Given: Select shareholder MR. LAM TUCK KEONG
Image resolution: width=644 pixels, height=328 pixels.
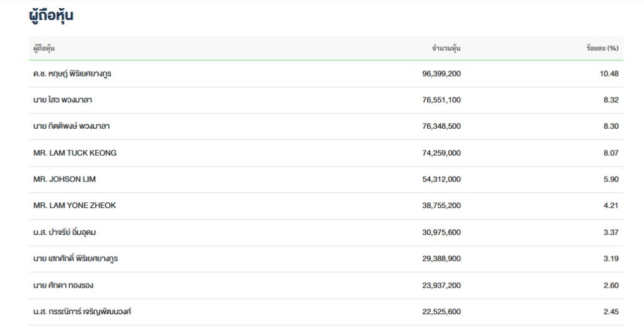Looking at the screenshot, I should 75,153.
